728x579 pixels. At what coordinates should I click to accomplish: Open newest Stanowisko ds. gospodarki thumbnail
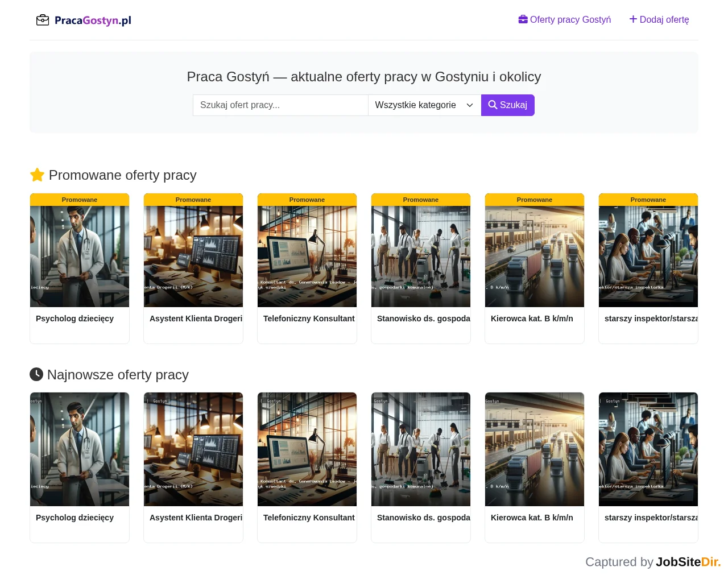[421, 449]
